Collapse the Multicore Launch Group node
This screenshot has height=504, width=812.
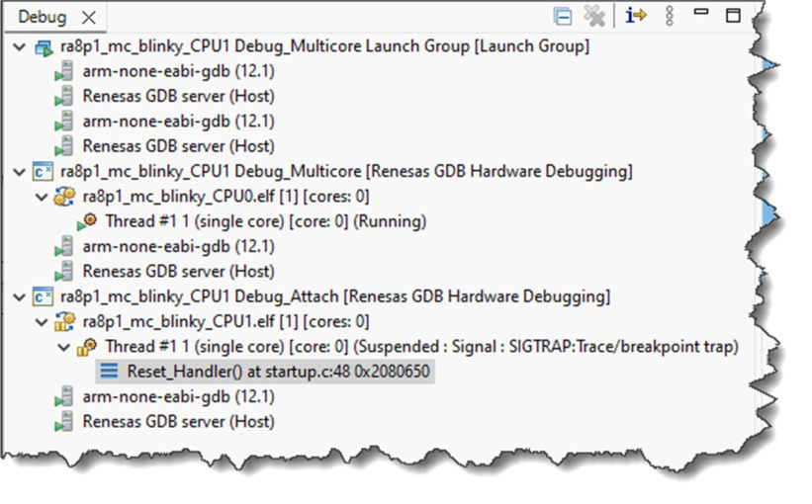(20, 47)
